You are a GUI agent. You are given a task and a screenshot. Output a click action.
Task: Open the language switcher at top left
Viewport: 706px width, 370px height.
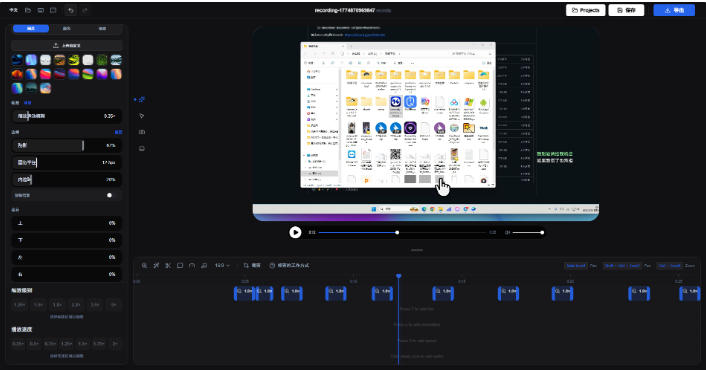[x=14, y=10]
